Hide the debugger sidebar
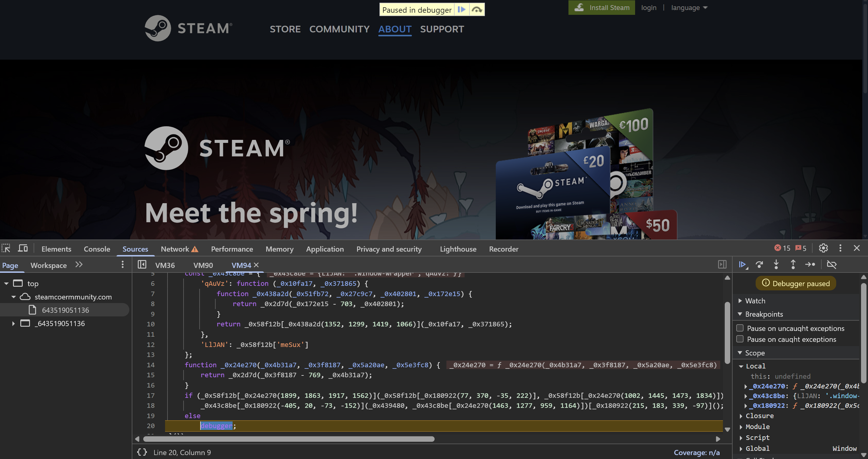Screen dimensions: 868x459 [722, 265]
